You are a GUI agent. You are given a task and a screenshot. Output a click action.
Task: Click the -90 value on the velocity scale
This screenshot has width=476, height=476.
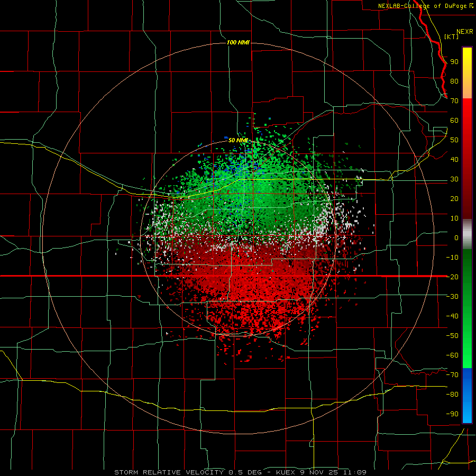coord(452,414)
